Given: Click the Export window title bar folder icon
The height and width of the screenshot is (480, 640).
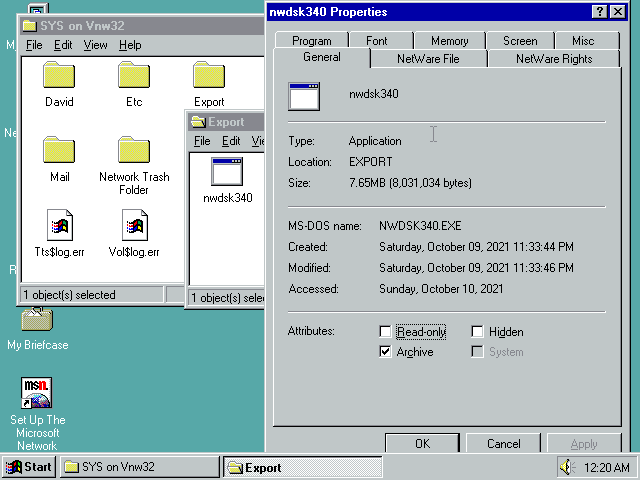Looking at the screenshot, I should pos(198,122).
